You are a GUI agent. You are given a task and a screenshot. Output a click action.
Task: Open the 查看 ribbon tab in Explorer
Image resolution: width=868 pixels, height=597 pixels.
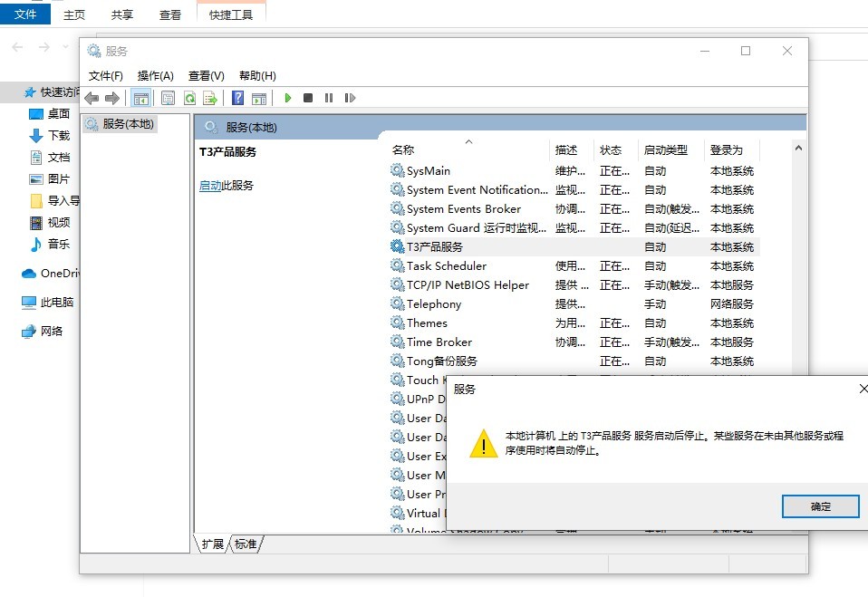pos(170,14)
